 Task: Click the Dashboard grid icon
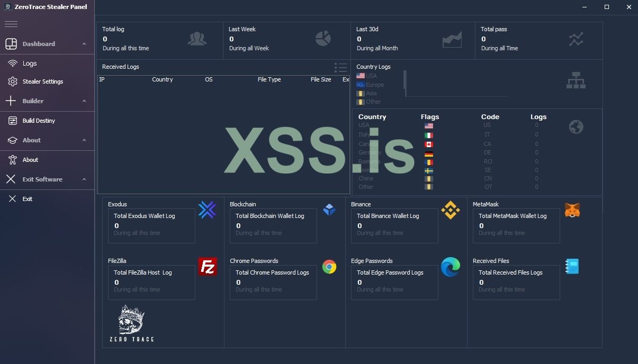point(11,44)
